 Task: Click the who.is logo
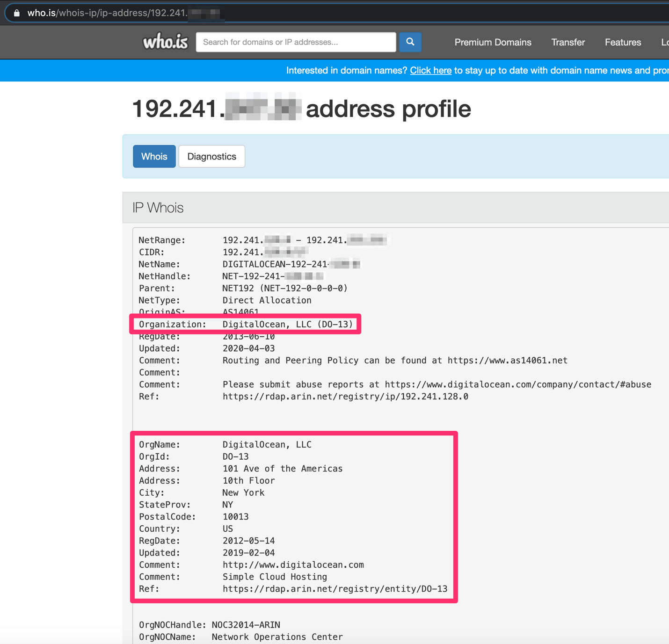[165, 42]
